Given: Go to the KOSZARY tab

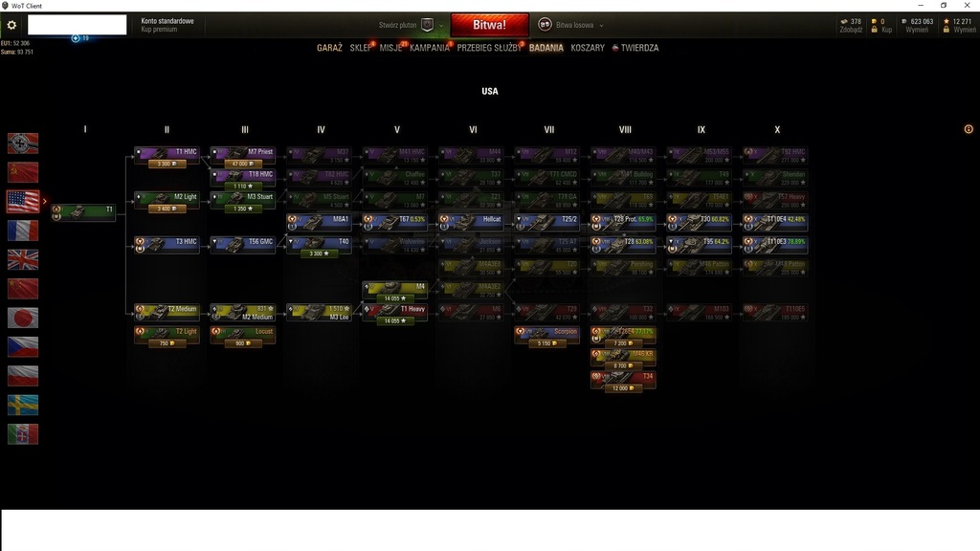Looking at the screenshot, I should point(588,48).
